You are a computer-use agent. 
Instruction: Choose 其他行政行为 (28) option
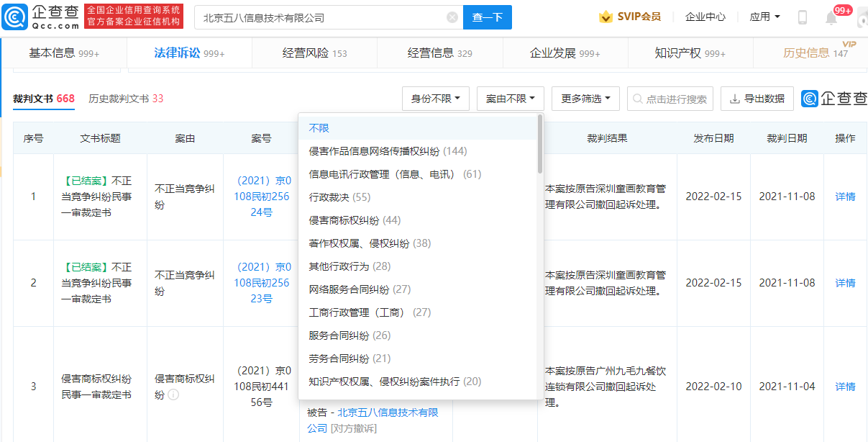418,266
